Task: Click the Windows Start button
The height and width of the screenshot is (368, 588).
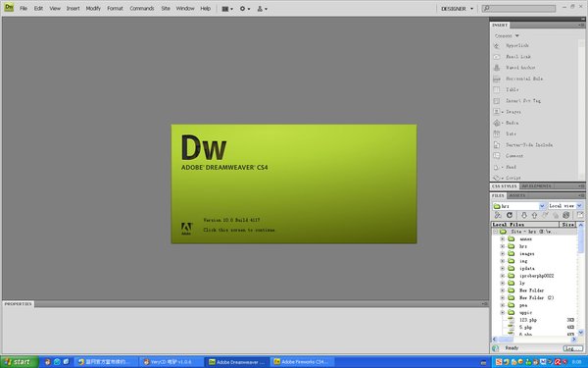Action: [x=20, y=362]
